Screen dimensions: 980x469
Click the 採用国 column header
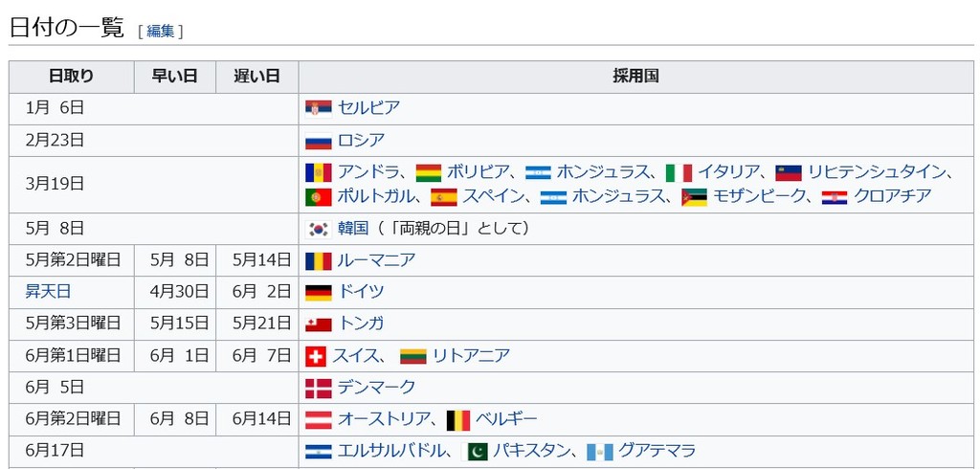click(x=635, y=77)
